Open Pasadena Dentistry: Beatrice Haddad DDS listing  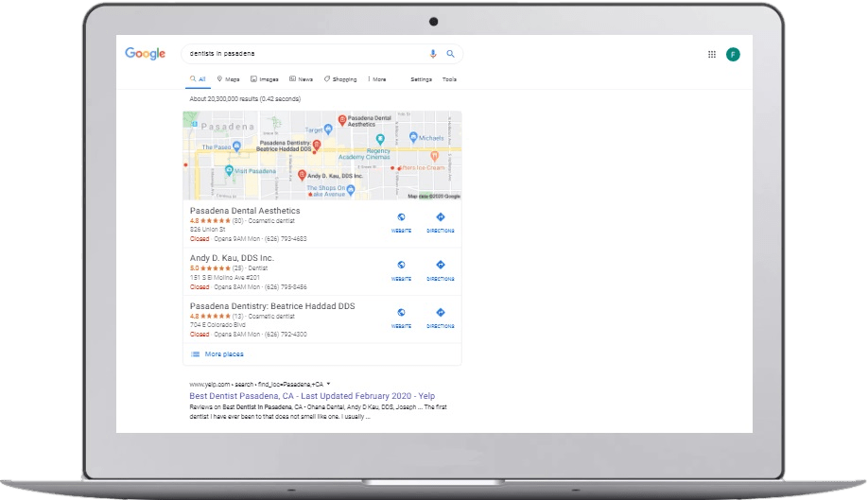pos(272,306)
